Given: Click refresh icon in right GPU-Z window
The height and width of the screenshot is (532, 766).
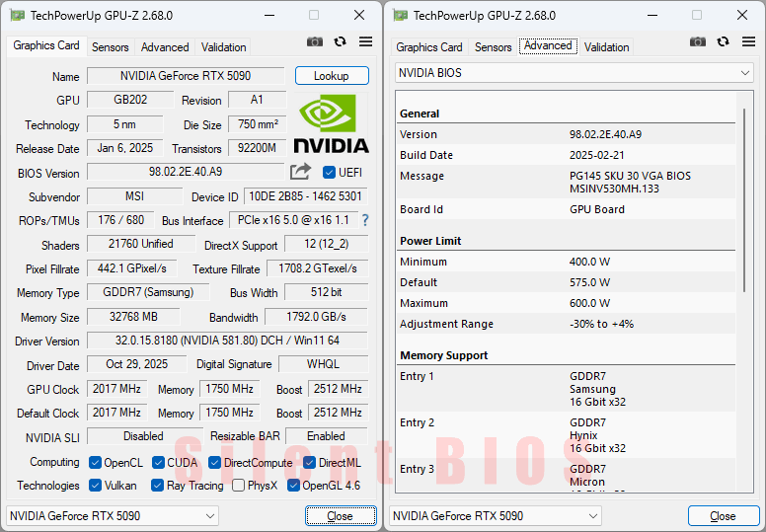Looking at the screenshot, I should [x=723, y=42].
